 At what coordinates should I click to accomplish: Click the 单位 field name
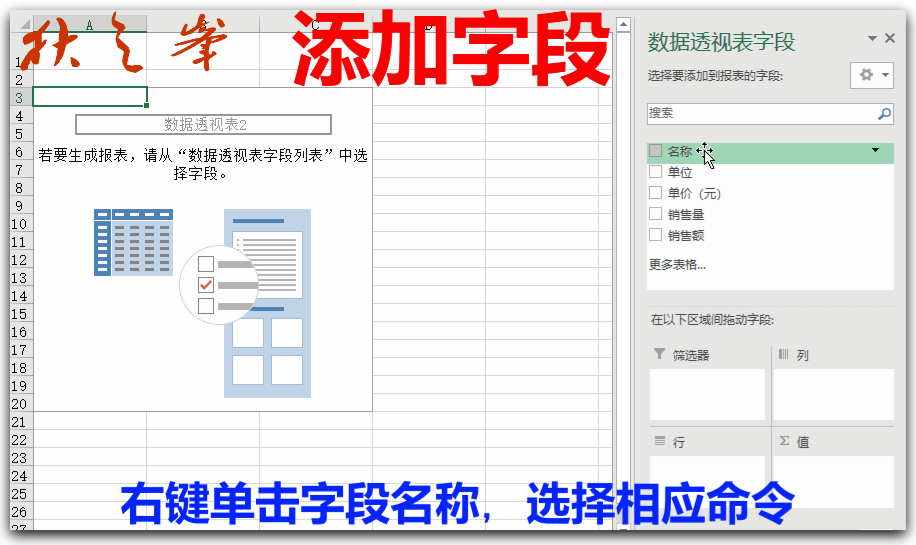[680, 172]
